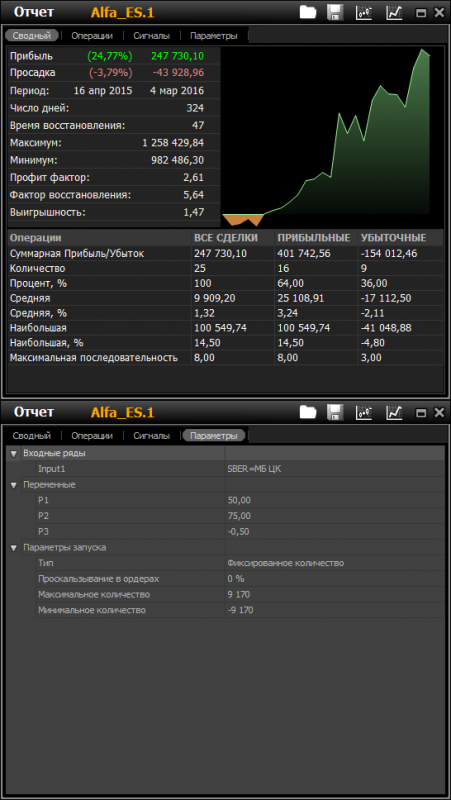Click the Максимум value 1 258 429,84
Viewport: 451px width, 800px height.
click(173, 143)
